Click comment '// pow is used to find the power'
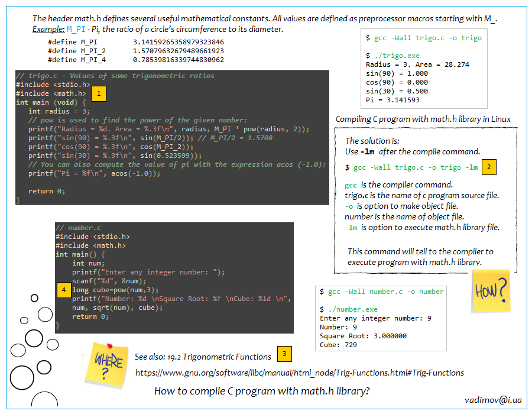Image resolution: width=532 pixels, height=414 pixels. 138,120
